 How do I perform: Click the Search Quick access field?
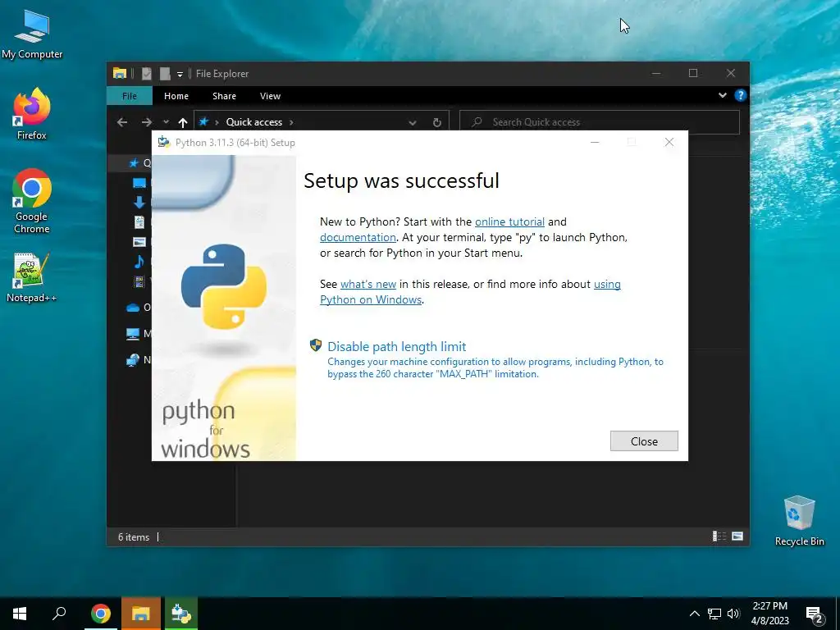pos(600,122)
